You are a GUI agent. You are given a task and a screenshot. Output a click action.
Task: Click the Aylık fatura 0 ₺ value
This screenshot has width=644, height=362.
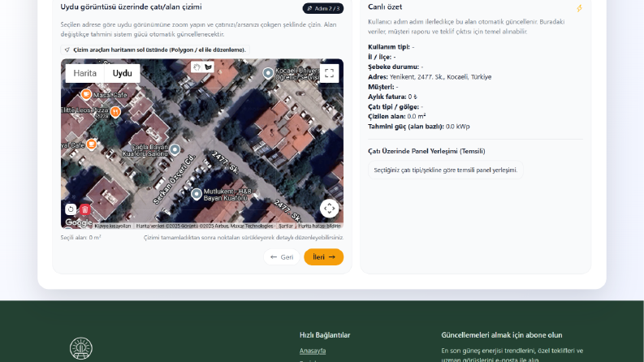click(x=413, y=97)
